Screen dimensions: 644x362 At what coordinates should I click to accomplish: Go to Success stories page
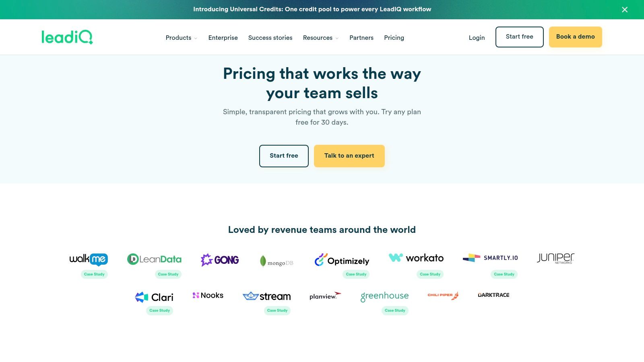[270, 38]
